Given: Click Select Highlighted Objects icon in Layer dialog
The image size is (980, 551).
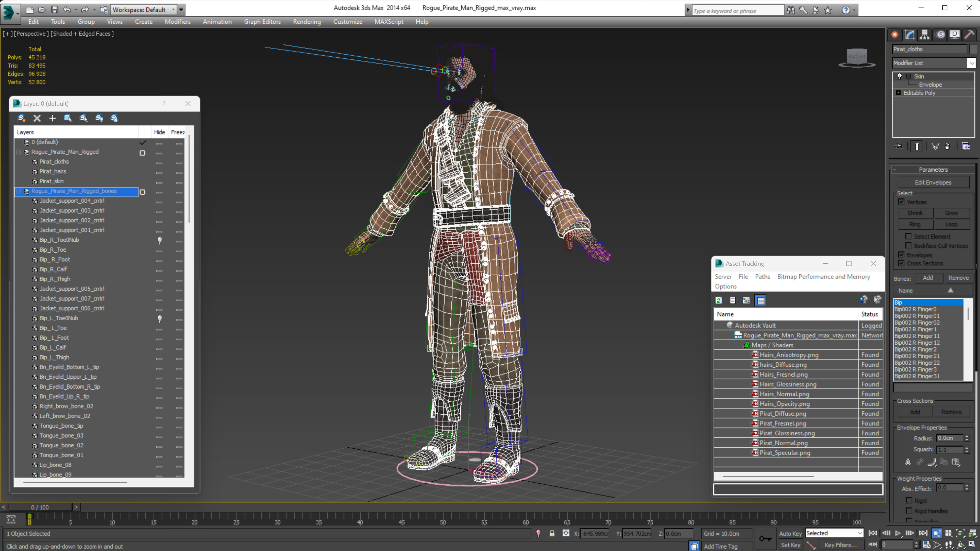Looking at the screenshot, I should 68,118.
